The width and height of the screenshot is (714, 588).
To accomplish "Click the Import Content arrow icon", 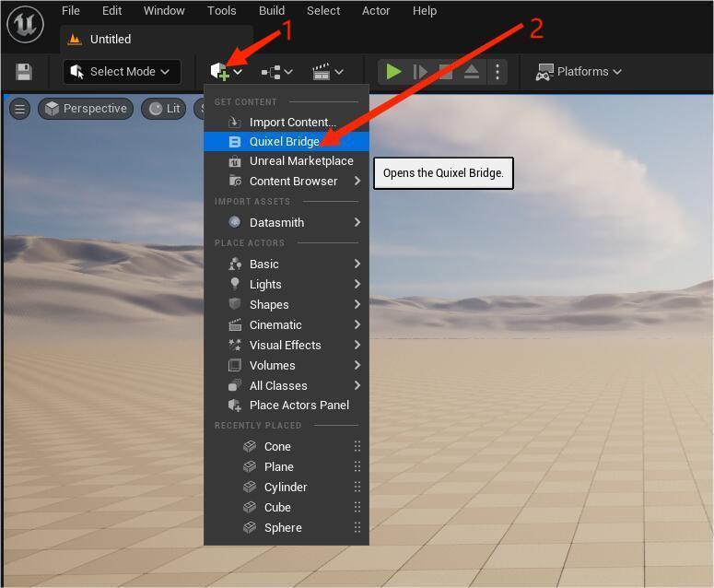I will [235, 122].
